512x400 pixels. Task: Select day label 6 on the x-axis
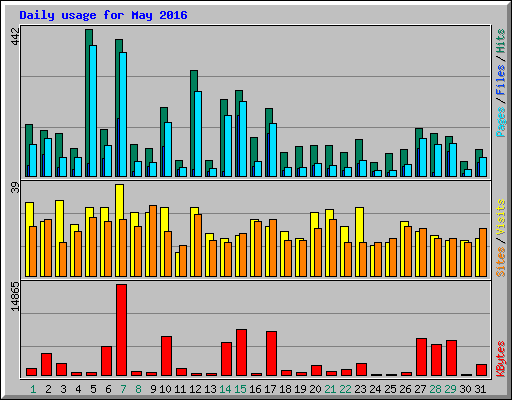[x=108, y=389]
